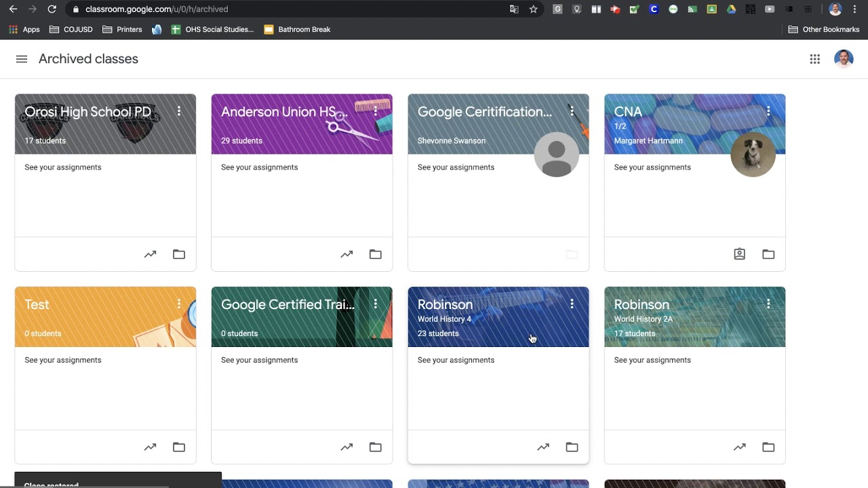The height and width of the screenshot is (488, 868).
Task: Open gradebook for Test class
Action: [x=150, y=447]
